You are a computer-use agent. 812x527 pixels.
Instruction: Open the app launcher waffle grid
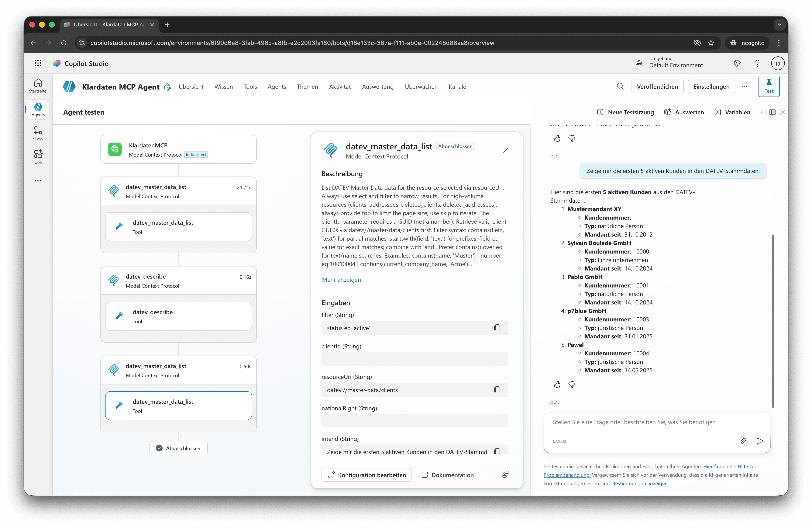[x=38, y=63]
